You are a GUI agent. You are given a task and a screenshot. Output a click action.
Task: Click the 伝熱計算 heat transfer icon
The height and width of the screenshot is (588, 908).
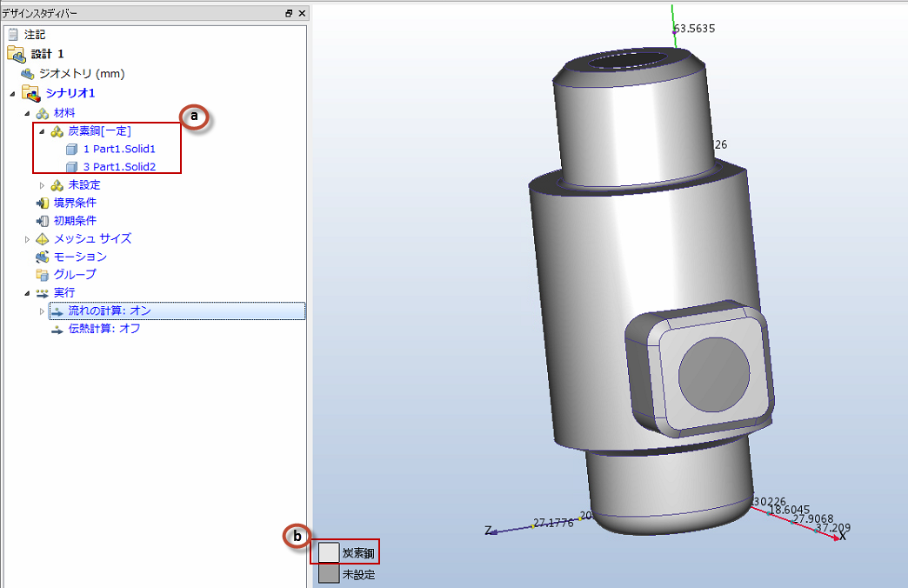[x=57, y=329]
